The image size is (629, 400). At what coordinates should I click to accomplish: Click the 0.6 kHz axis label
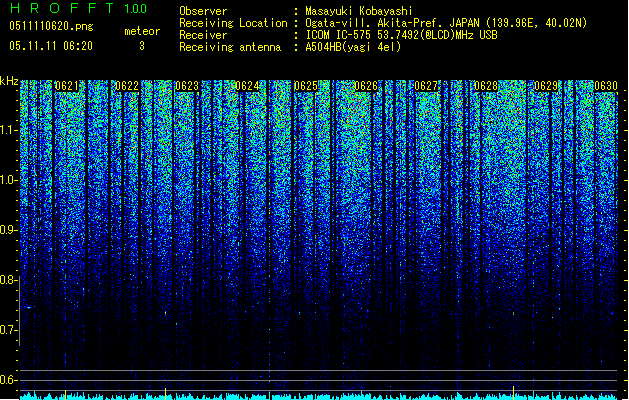click(x=8, y=380)
